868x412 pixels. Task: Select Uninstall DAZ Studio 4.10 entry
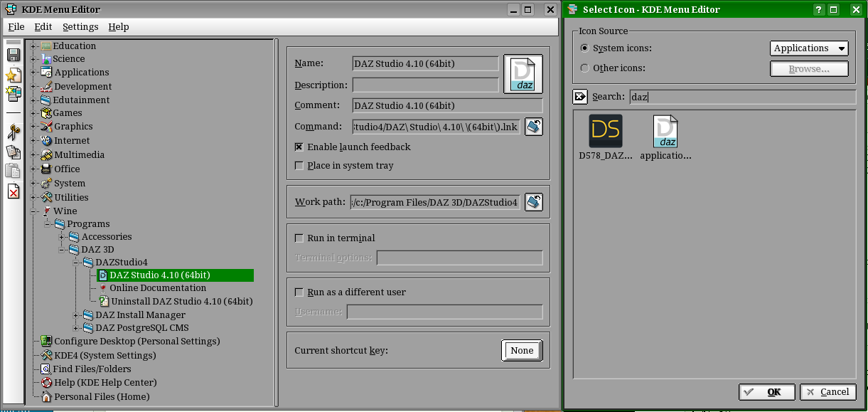pyautogui.click(x=182, y=301)
